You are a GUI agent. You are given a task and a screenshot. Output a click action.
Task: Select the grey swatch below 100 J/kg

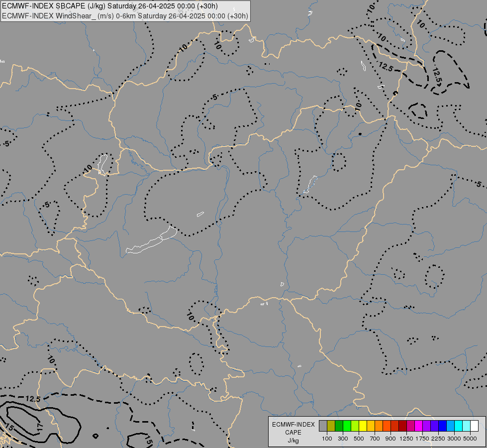323,426
